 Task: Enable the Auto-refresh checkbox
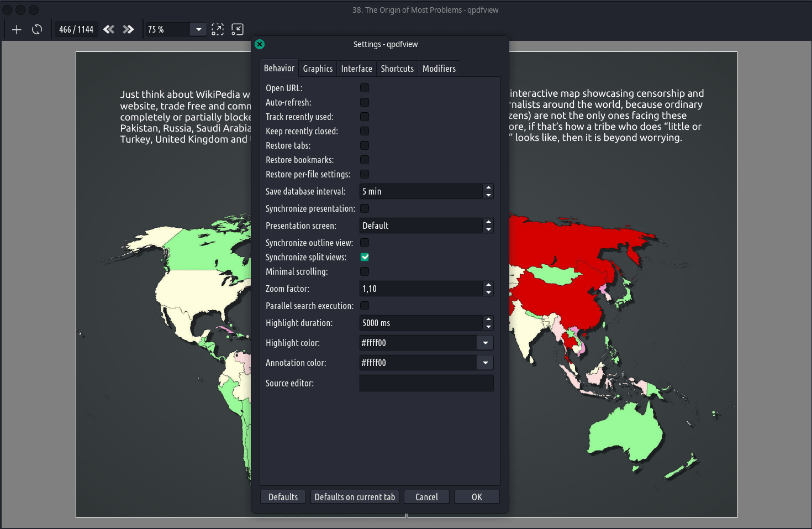point(365,102)
